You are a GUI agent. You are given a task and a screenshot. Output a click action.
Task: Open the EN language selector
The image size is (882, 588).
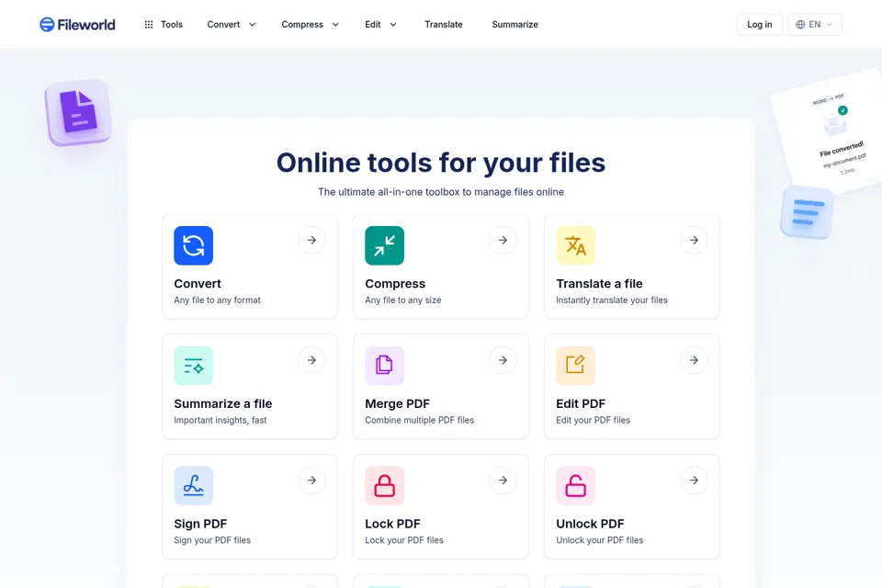815,24
